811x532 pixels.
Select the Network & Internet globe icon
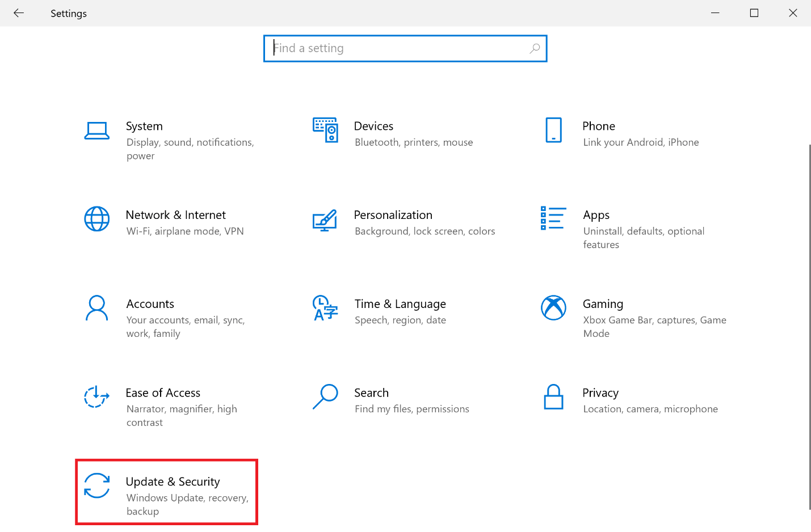(x=96, y=219)
